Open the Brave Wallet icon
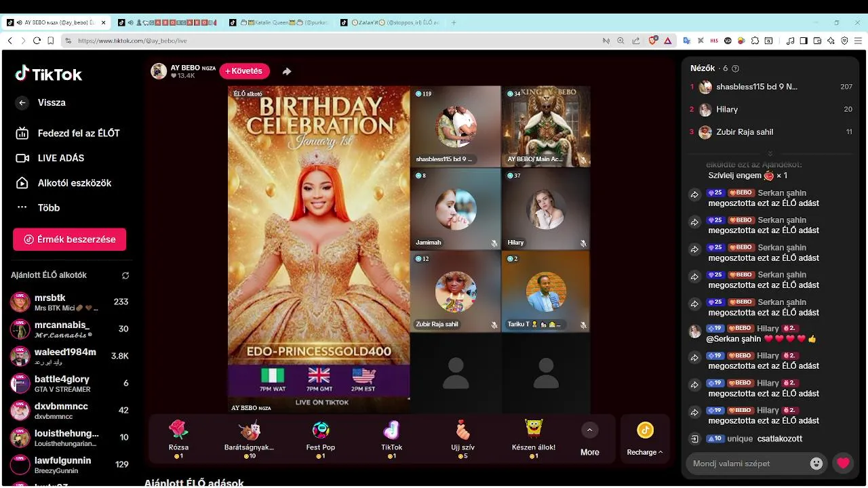The width and height of the screenshot is (868, 488). [817, 41]
